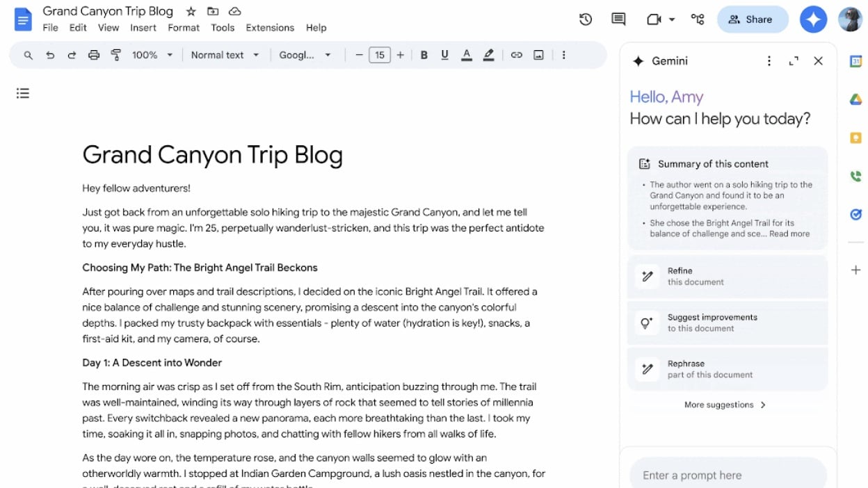Open the zoom level dropdown
This screenshot has height=488, width=868.
click(x=152, y=55)
